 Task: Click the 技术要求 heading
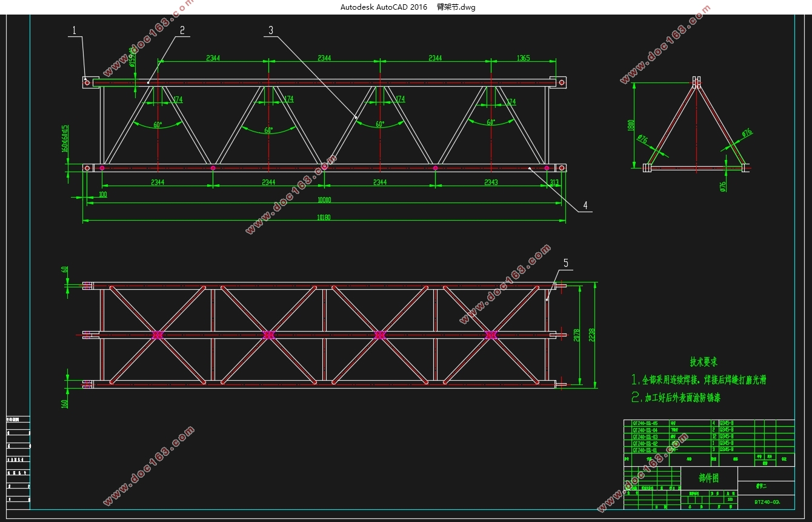[x=704, y=362]
